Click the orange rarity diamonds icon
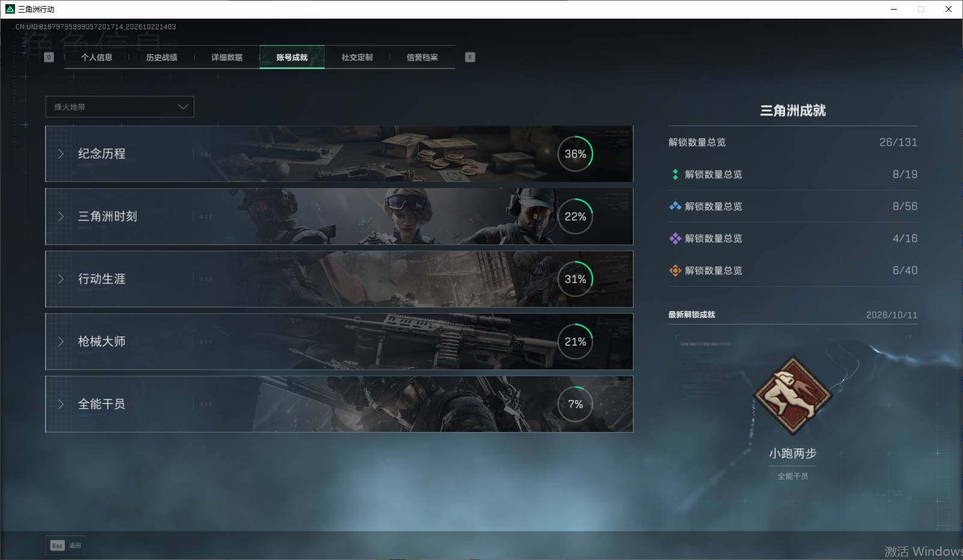This screenshot has width=963, height=560. tap(675, 270)
